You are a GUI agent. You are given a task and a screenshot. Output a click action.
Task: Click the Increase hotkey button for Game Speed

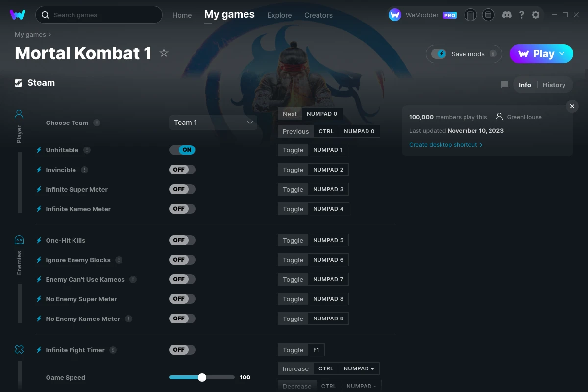tap(295, 368)
